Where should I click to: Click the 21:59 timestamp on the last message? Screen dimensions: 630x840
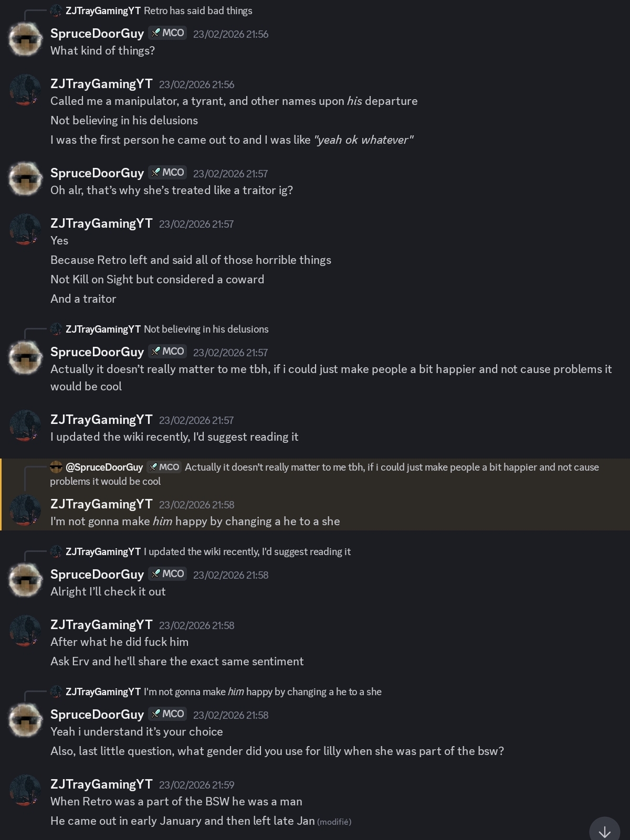197,785
